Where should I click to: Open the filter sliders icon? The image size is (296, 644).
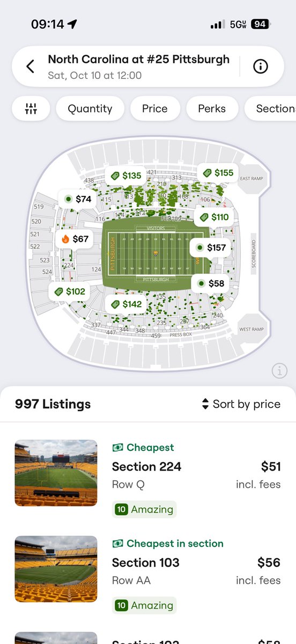[x=31, y=108]
